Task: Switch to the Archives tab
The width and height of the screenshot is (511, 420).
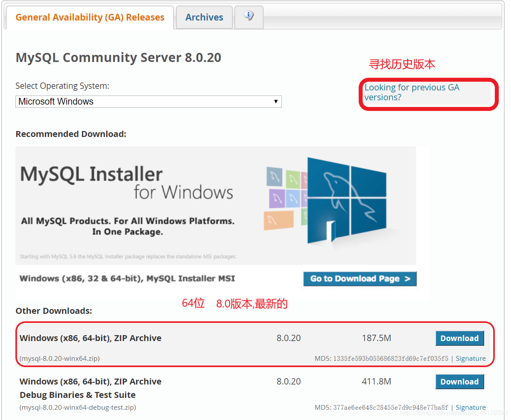Action: (x=204, y=17)
